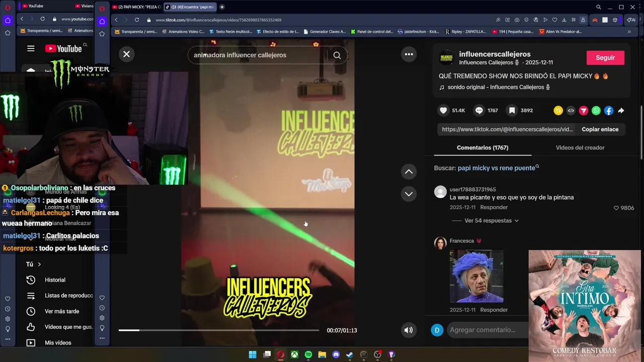The height and width of the screenshot is (362, 644).
Task: Repost the video with yellow repost icon
Action: tap(558, 111)
